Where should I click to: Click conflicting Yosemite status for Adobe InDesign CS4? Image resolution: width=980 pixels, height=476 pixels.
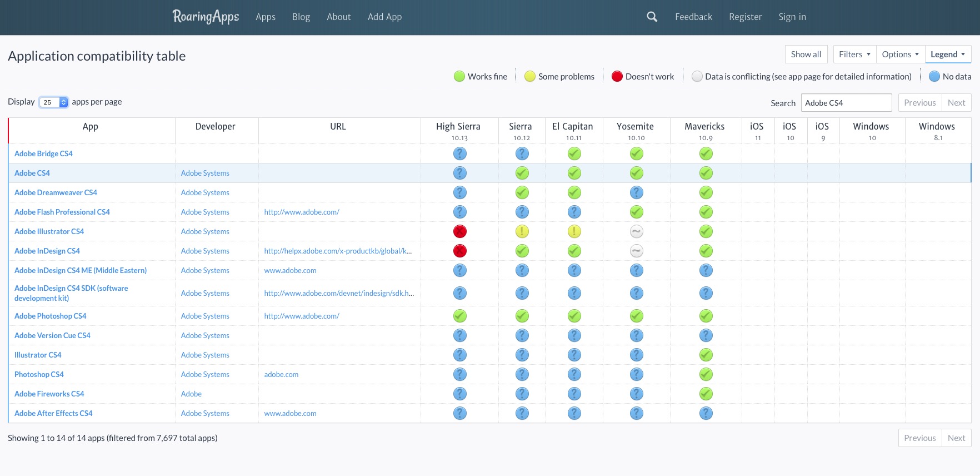pos(636,251)
